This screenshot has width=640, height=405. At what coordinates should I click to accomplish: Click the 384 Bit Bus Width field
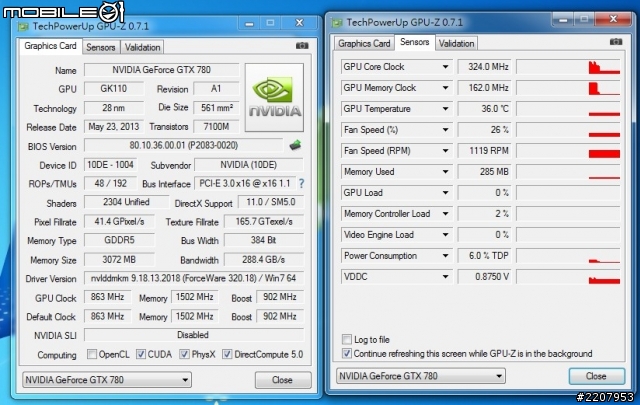coord(264,240)
